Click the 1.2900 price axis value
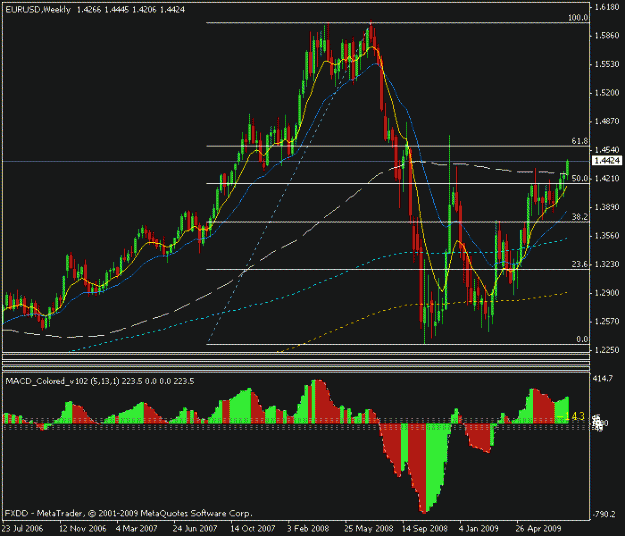Image resolution: width=625 pixels, height=536 pixels. pos(607,293)
